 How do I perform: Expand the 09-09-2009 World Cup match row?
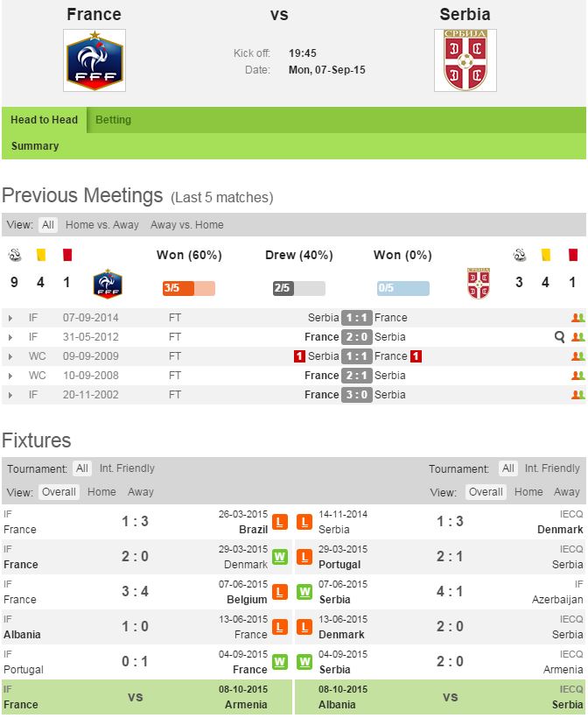coord(10,356)
